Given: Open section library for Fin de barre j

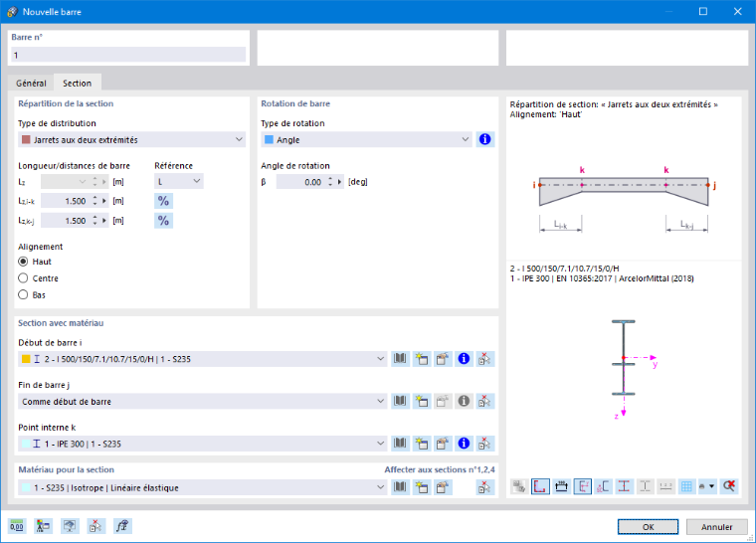Looking at the screenshot, I should 400,401.
